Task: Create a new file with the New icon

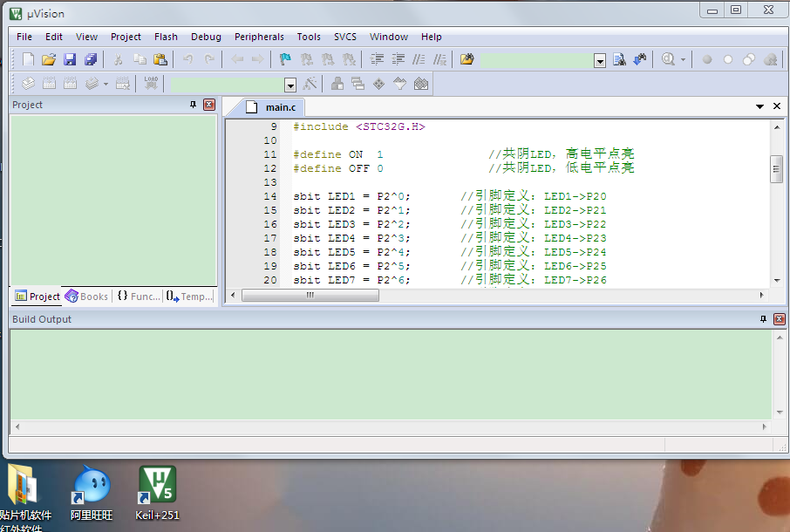Action: coord(28,59)
